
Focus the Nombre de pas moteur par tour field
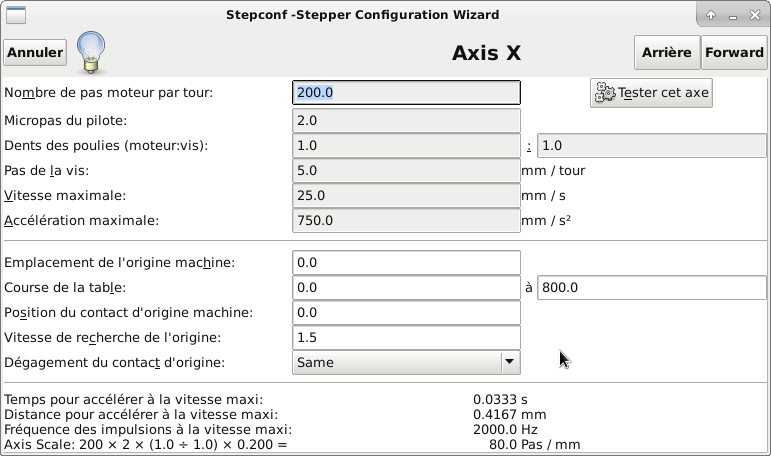pos(406,92)
